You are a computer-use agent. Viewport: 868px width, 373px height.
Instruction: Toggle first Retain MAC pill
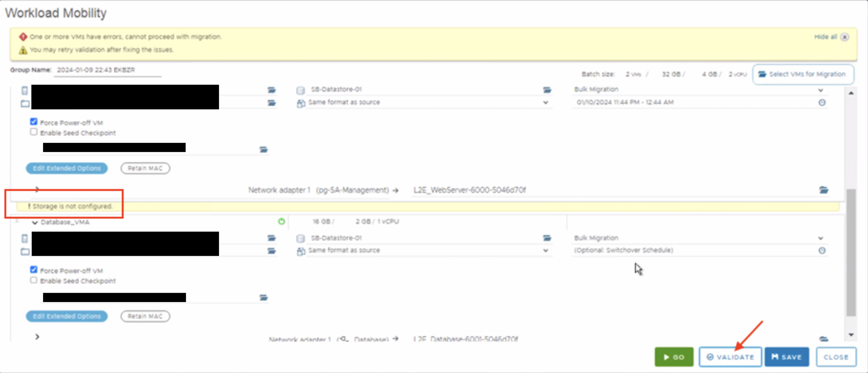tap(145, 168)
